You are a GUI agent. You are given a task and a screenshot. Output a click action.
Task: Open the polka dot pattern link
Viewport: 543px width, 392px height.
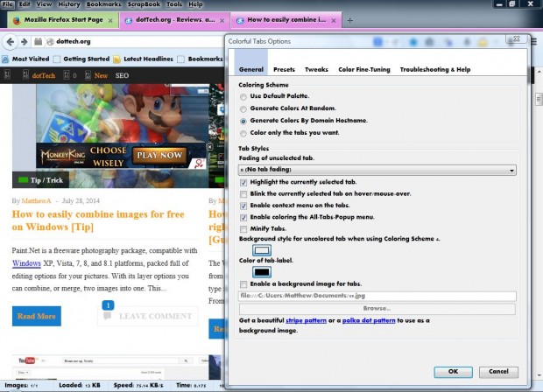(x=369, y=321)
